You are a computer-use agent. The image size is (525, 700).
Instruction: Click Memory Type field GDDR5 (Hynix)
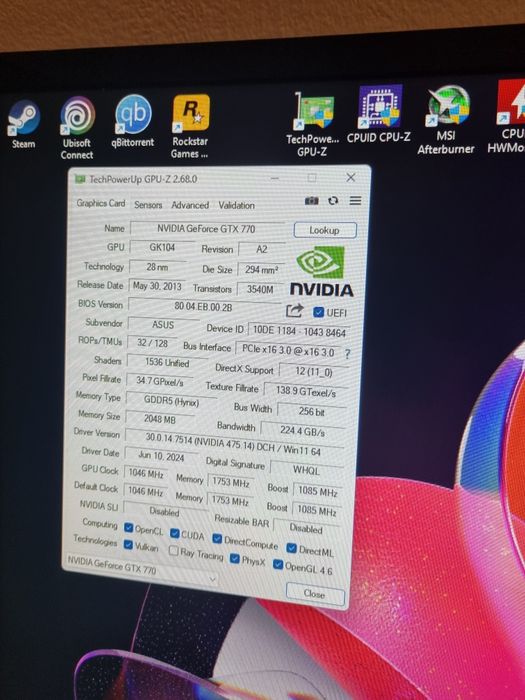[x=171, y=401]
